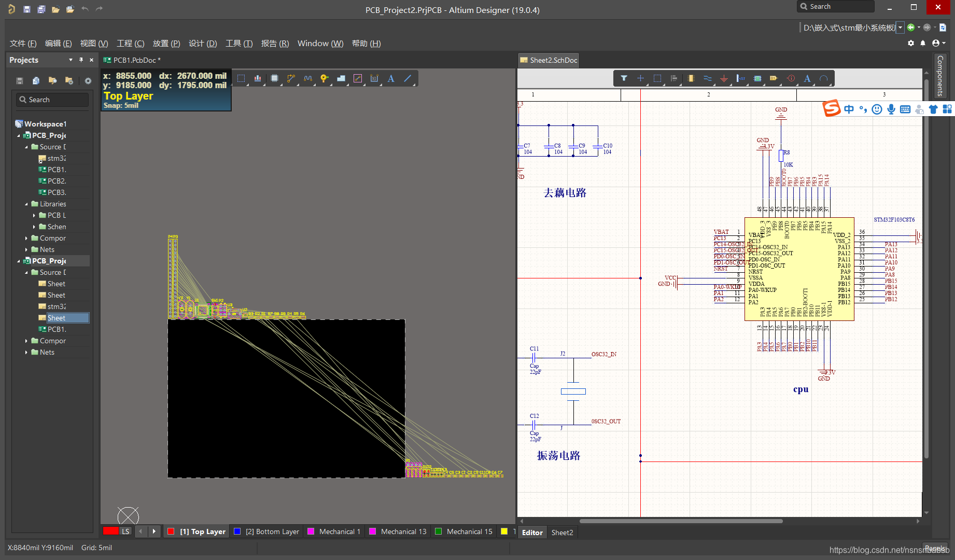Open the Projects panel dropdown arrow
This screenshot has width=955, height=560.
[x=71, y=60]
